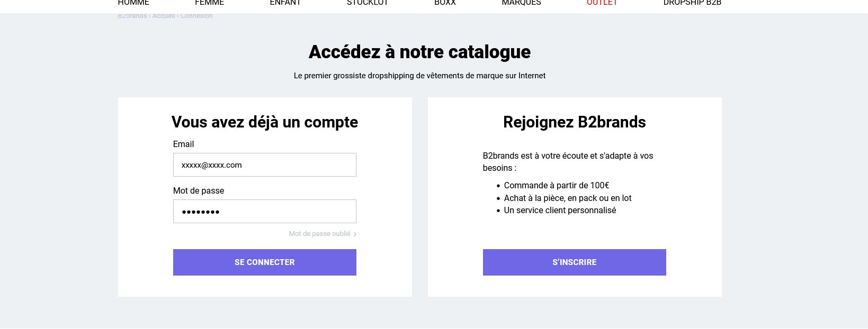
Task: Click the S'INSCRIRE button
Action: coord(574,262)
